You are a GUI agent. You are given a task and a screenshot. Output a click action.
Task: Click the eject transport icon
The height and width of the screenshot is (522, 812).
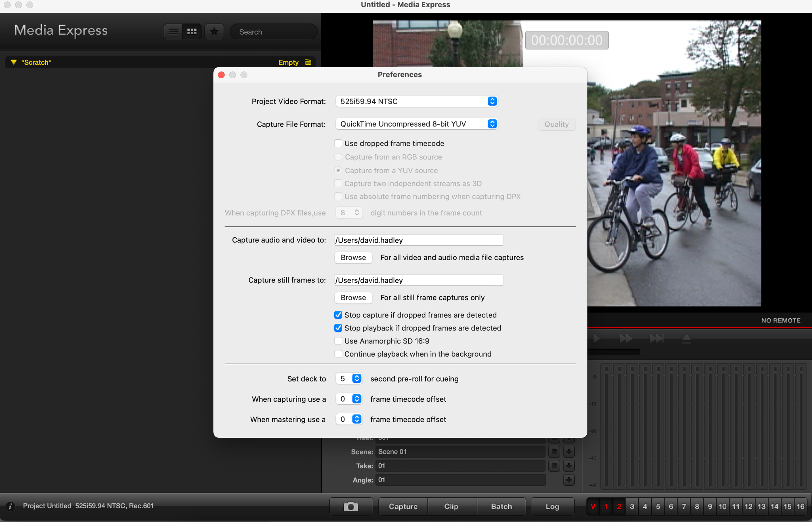[686, 338]
